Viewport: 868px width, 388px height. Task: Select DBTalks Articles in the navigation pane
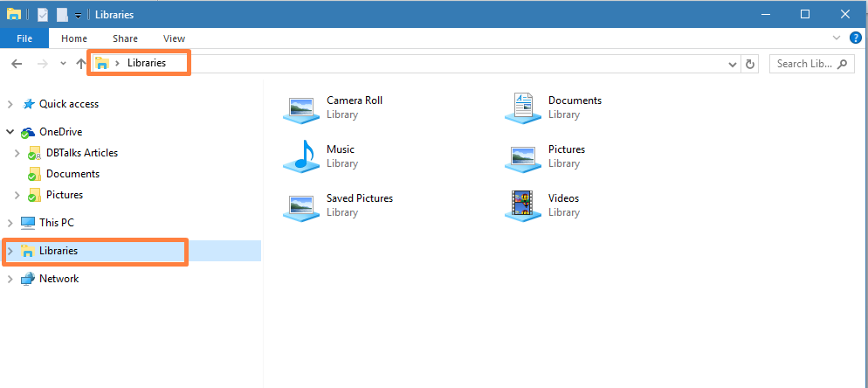coord(82,153)
